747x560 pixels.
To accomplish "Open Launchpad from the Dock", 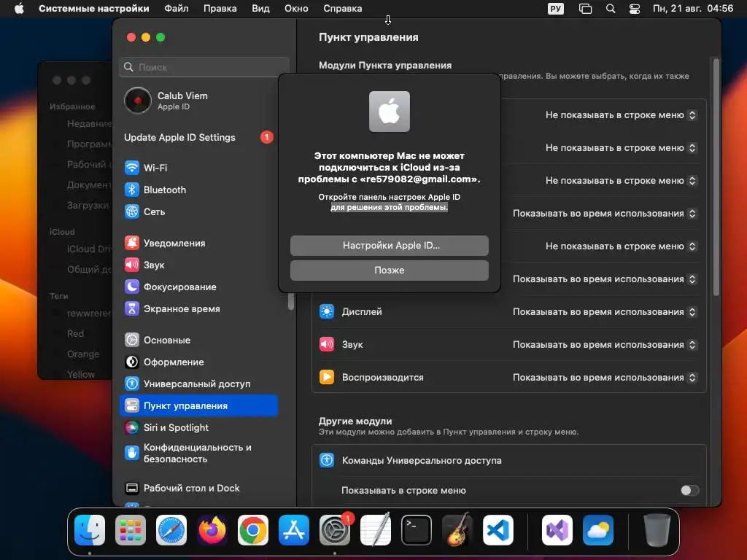I will 131,530.
